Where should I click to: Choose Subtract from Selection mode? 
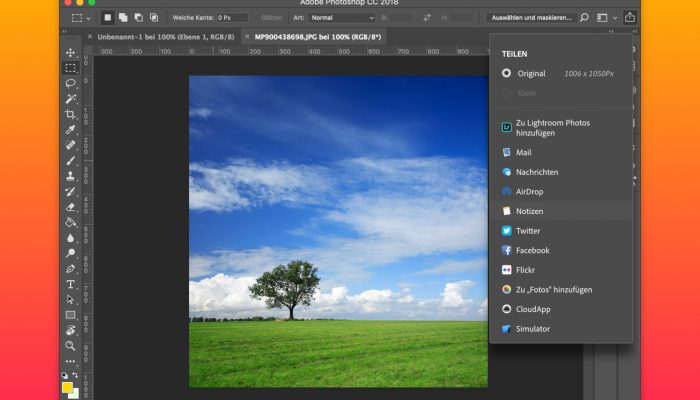point(139,18)
